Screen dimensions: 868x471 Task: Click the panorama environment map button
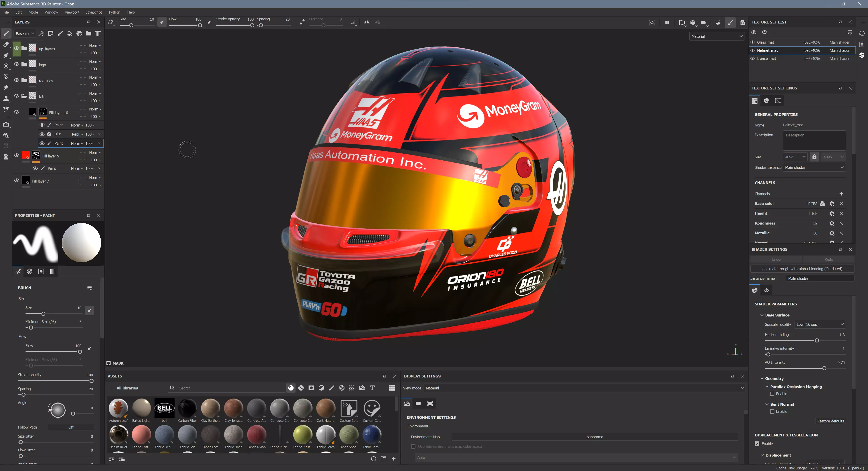594,437
